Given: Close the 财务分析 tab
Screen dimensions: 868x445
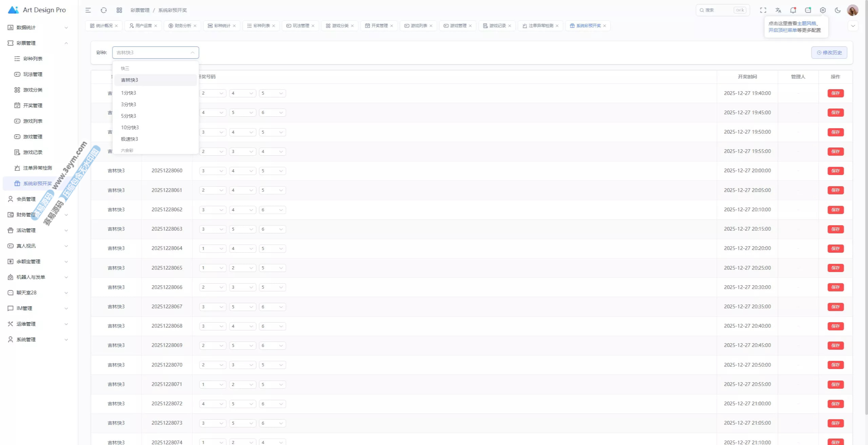Looking at the screenshot, I should coord(195,26).
